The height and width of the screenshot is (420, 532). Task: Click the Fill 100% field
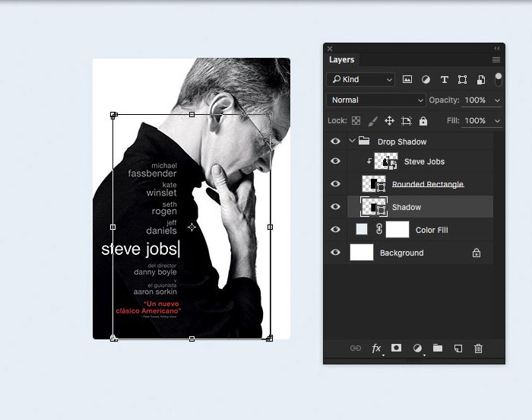(475, 121)
